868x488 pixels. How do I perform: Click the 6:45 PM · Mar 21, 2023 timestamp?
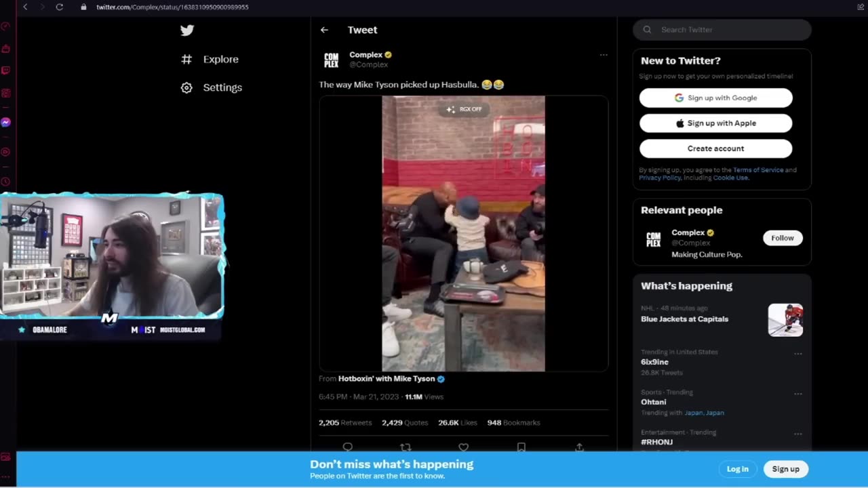(x=359, y=396)
